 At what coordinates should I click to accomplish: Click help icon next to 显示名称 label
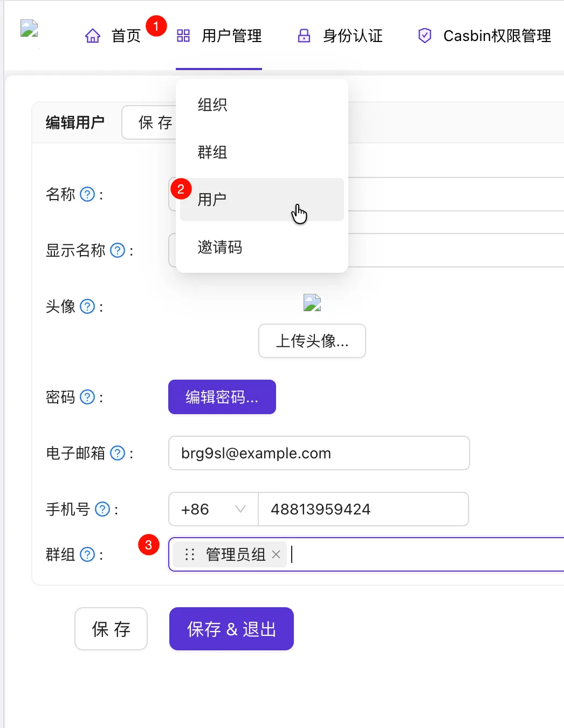click(118, 250)
